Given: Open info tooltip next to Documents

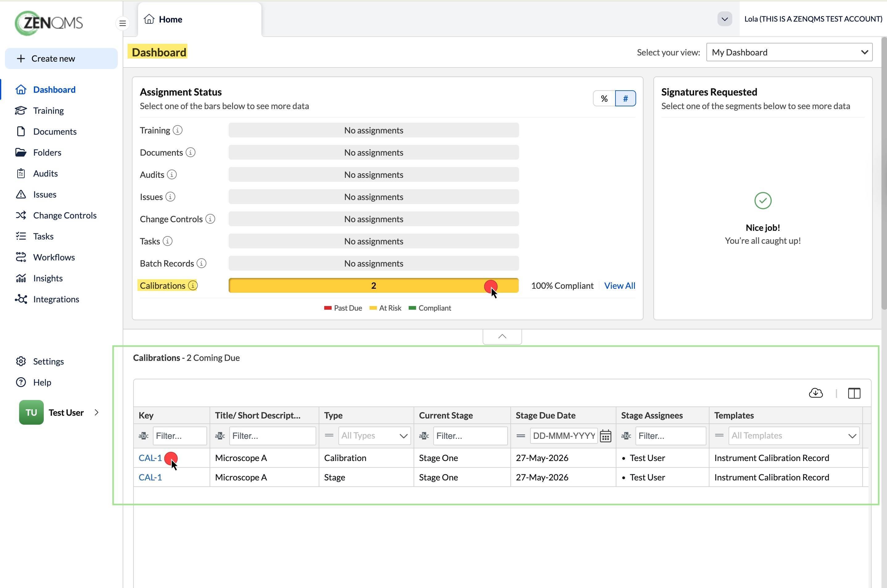Looking at the screenshot, I should click(190, 152).
